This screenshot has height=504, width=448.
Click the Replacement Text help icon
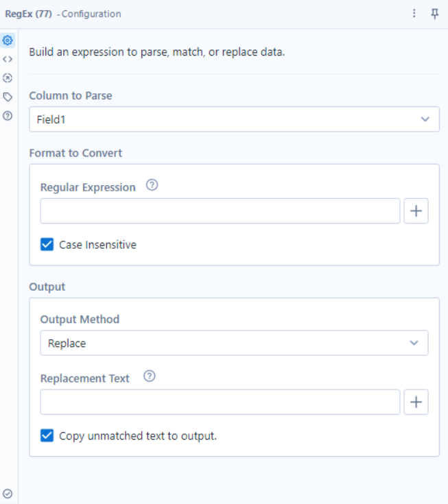149,376
